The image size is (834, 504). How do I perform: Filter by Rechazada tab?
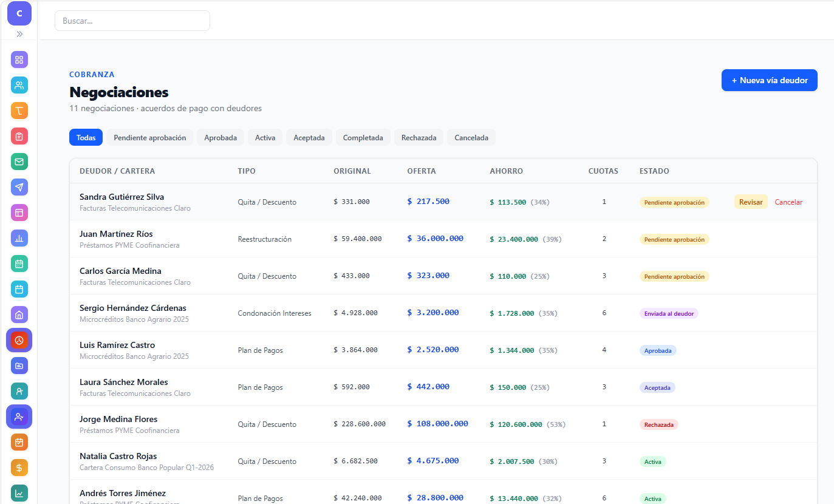coord(419,138)
